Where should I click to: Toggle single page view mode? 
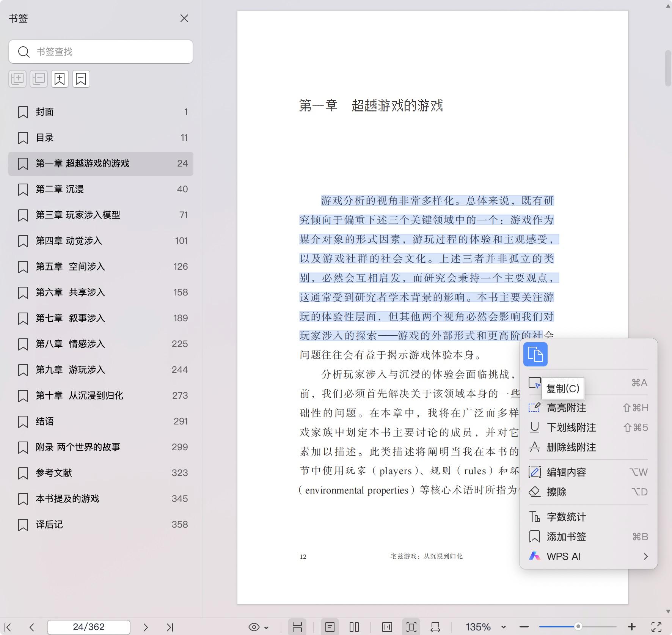click(x=330, y=627)
